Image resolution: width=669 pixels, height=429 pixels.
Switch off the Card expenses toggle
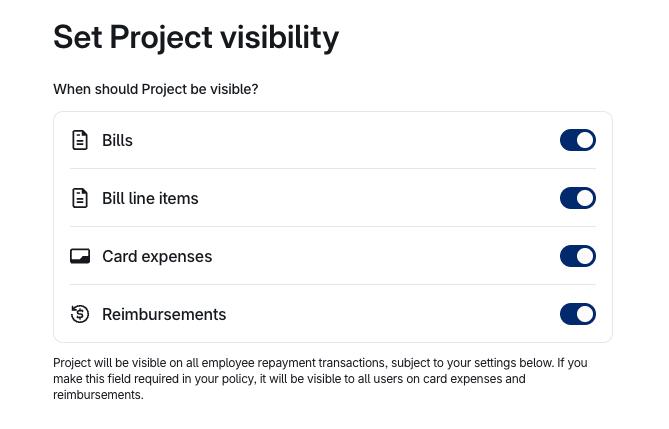(x=578, y=256)
